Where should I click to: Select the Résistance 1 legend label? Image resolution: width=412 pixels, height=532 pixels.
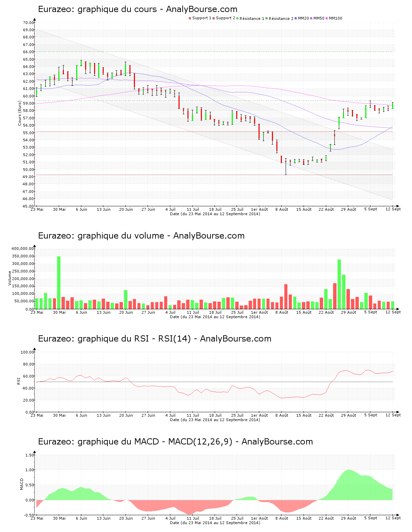(x=252, y=18)
